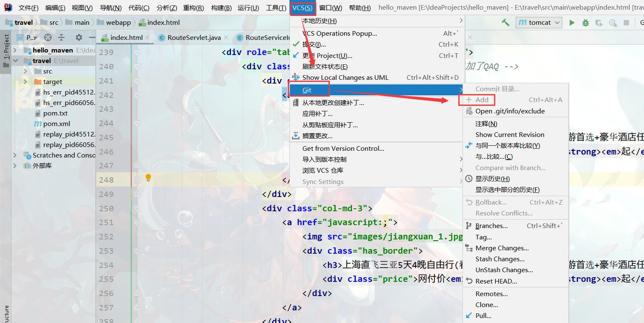This screenshot has width=644, height=323.
Task: Open the 窗口(W) menu
Action: pos(331,8)
